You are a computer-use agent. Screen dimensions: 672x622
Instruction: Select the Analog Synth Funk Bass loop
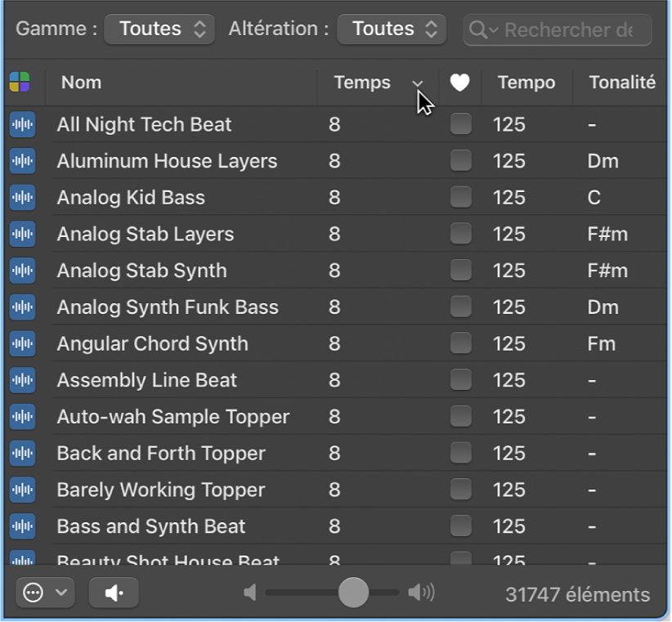(x=168, y=307)
